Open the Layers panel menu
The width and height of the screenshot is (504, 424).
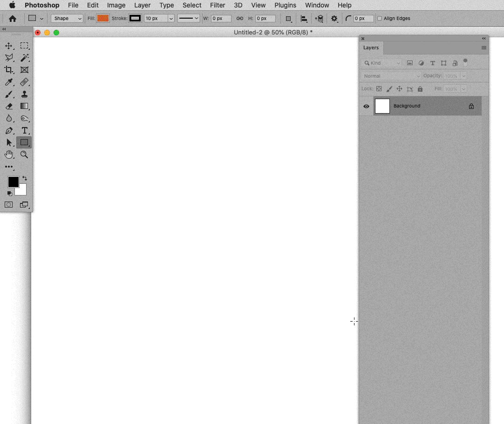coord(484,47)
